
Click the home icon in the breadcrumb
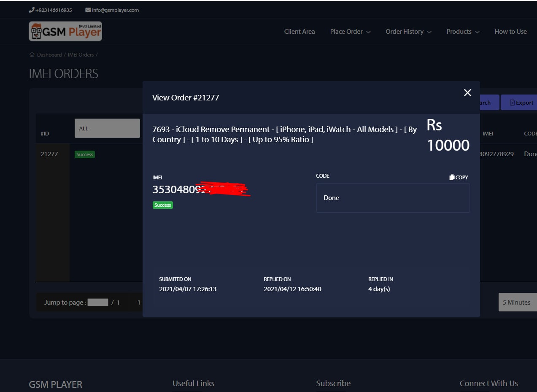tap(32, 55)
